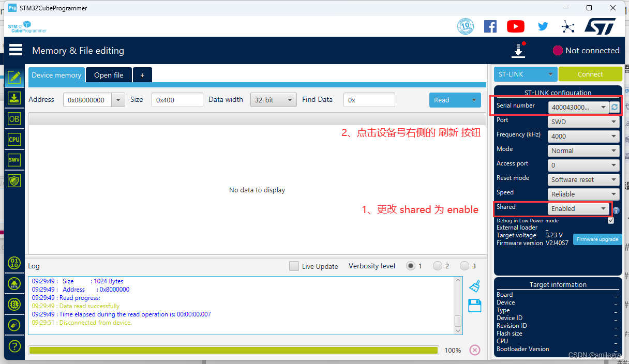
Task: Open the hamburger menu
Action: click(16, 49)
